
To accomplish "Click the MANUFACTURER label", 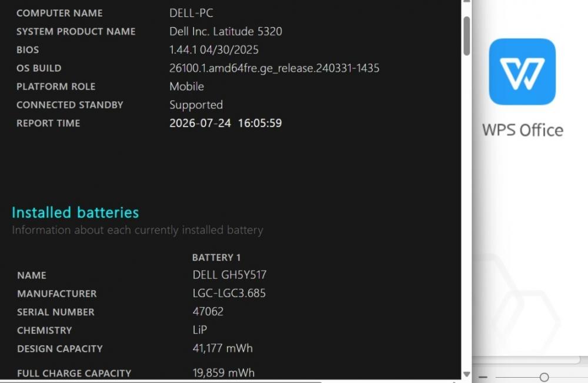I will tap(57, 294).
